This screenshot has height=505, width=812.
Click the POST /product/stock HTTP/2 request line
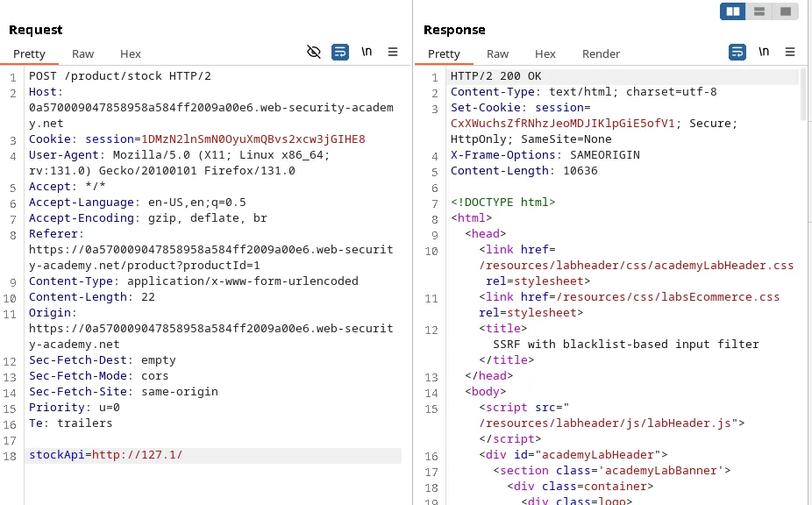pos(119,76)
